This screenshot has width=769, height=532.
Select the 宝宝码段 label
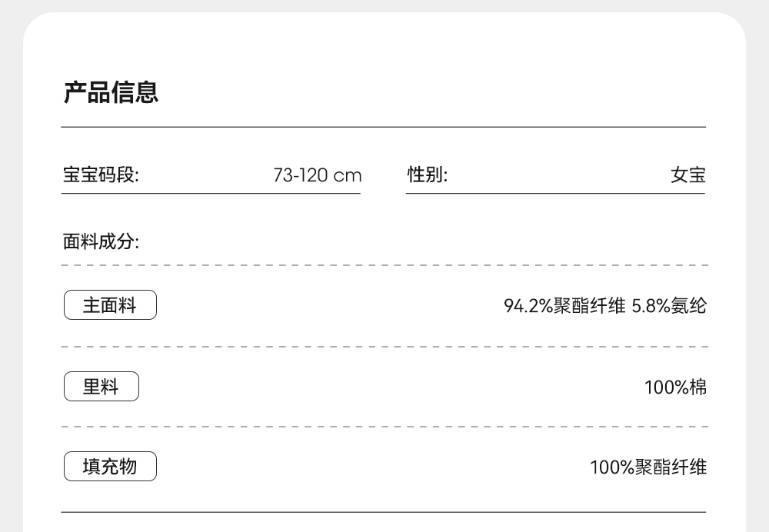click(101, 175)
